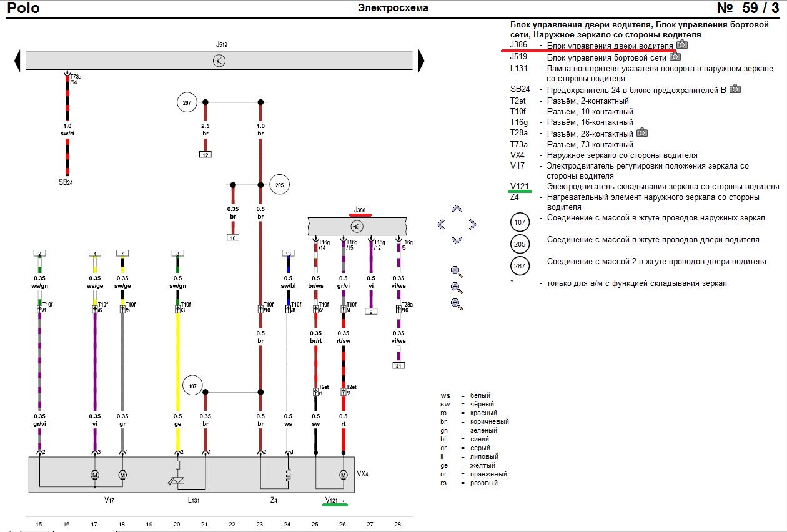Zoom out with the minus magnifier
787x532 pixels.
tap(457, 304)
